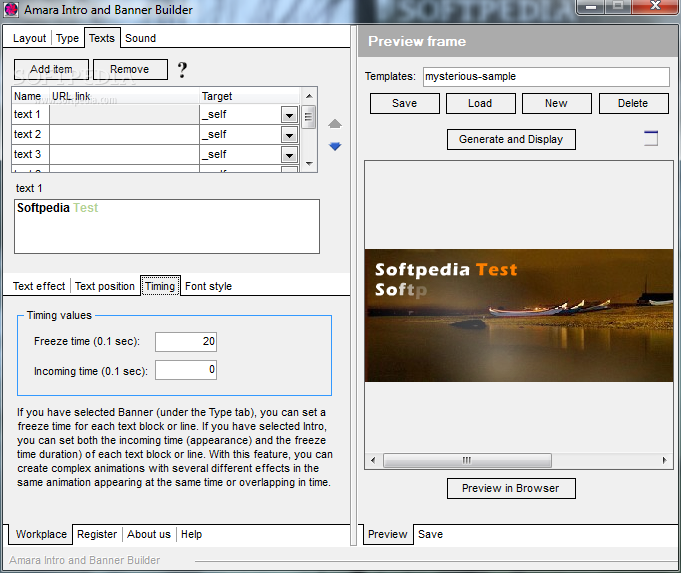Image resolution: width=681 pixels, height=573 pixels.
Task: Click URL link cell for text 1
Action: point(124,115)
